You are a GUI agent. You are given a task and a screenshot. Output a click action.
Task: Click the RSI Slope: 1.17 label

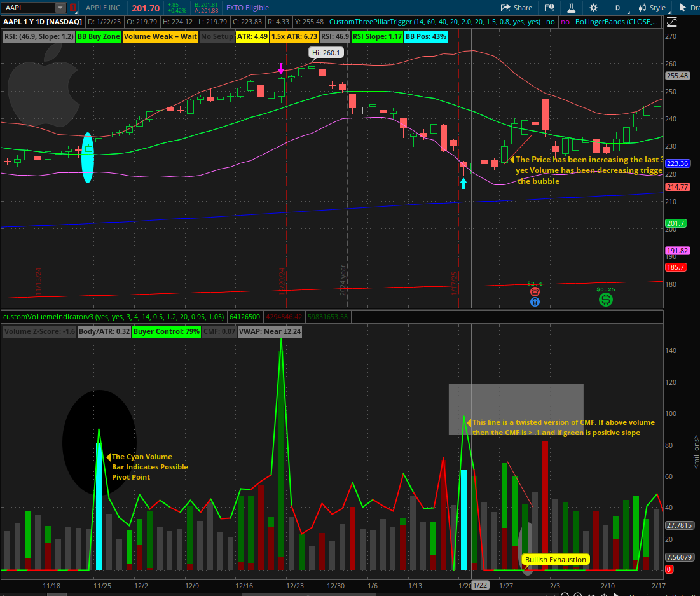tap(377, 36)
